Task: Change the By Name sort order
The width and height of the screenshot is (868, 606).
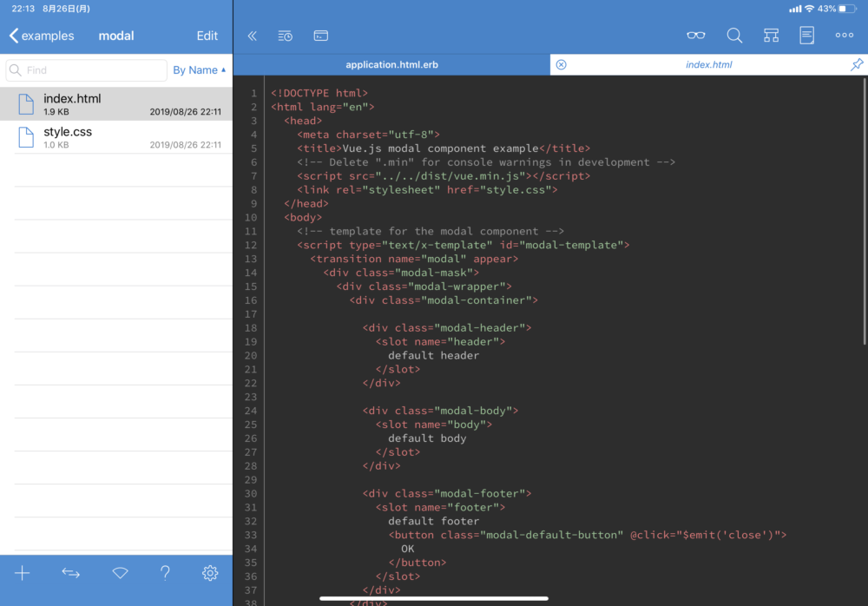Action: pos(200,69)
